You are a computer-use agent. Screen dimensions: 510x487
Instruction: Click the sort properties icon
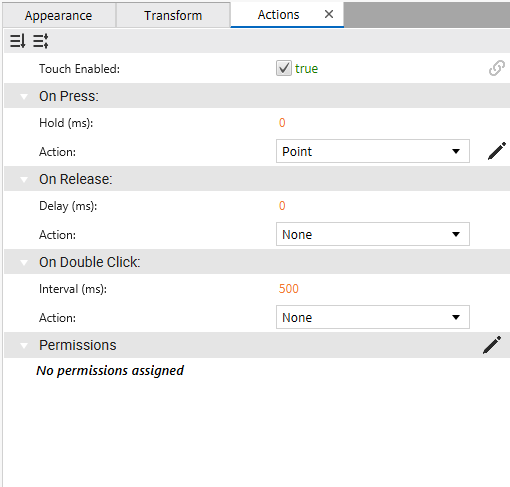coord(17,41)
